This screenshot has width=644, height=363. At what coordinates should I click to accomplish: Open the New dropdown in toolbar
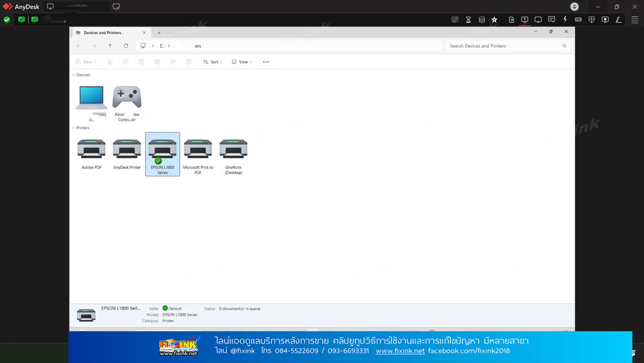86,62
